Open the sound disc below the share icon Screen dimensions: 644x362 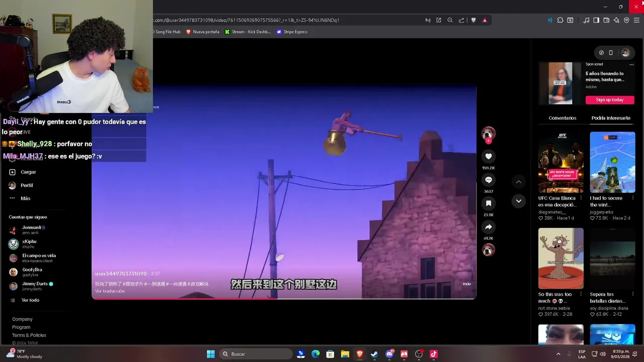pyautogui.click(x=489, y=250)
